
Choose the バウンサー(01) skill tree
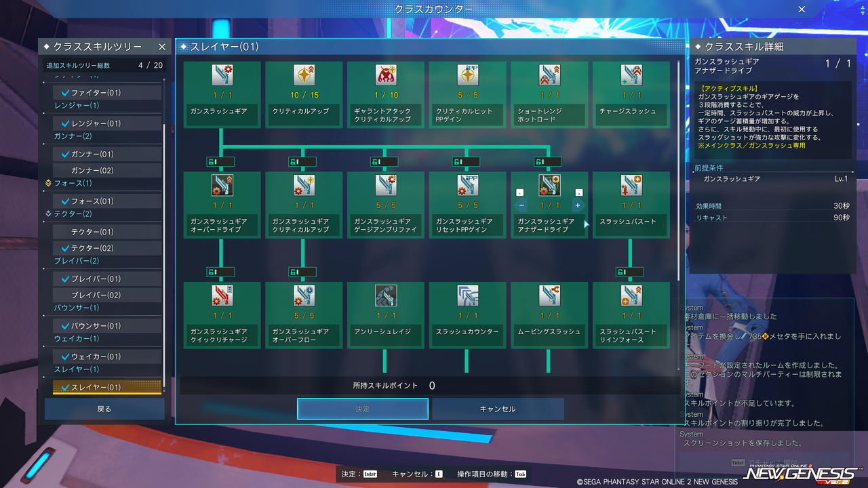pyautogui.click(x=107, y=326)
